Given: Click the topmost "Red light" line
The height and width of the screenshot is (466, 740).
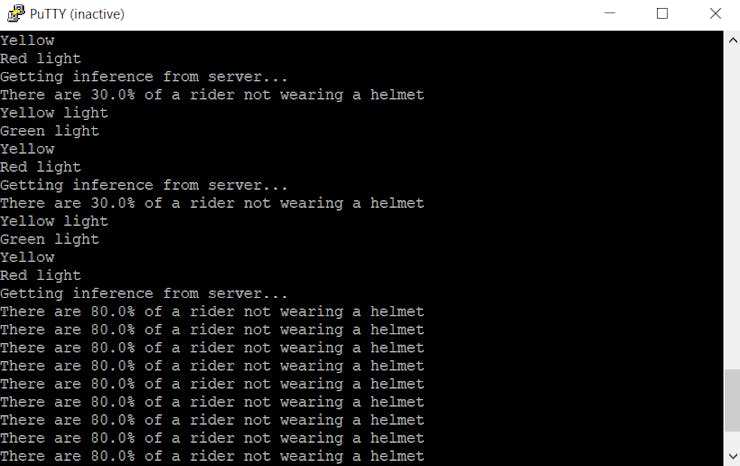Looking at the screenshot, I should click(41, 59).
